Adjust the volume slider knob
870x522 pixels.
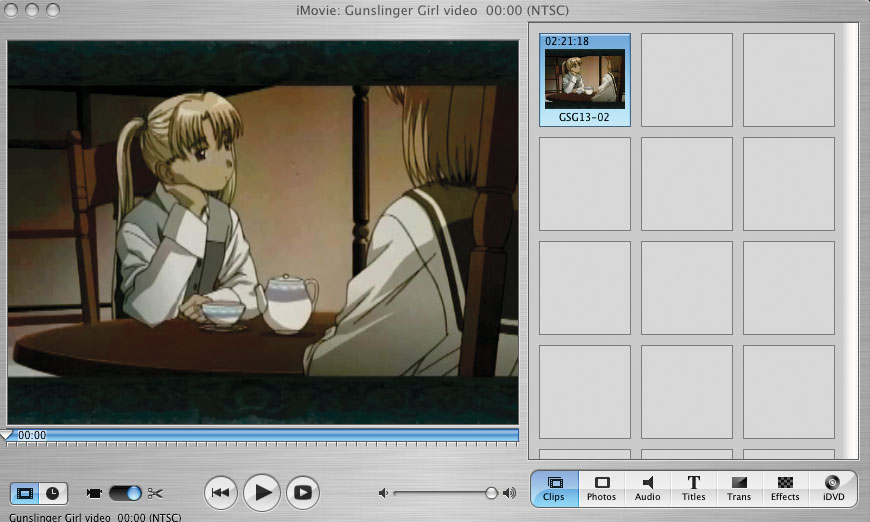[x=491, y=493]
